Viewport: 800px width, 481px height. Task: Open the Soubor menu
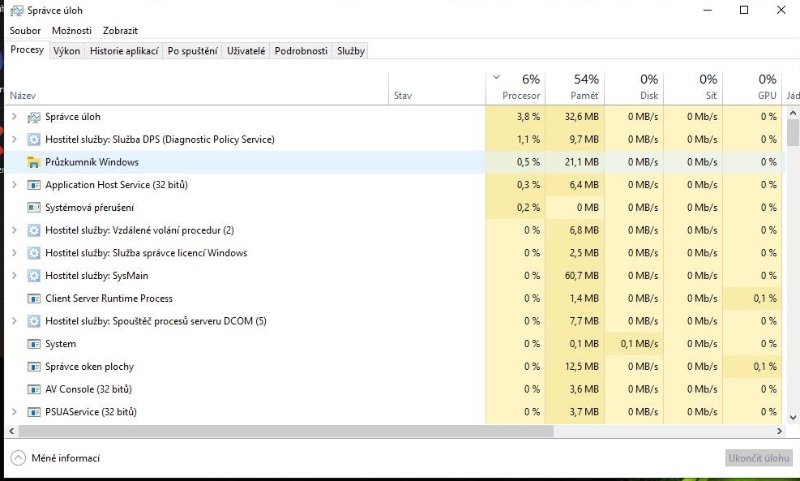25,31
